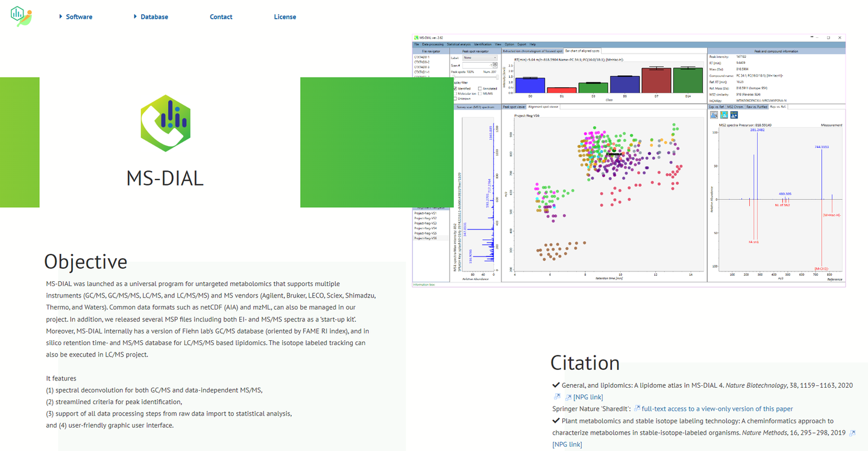The image size is (868, 451).
Task: Open the Contact page link
Action: pyautogui.click(x=221, y=17)
